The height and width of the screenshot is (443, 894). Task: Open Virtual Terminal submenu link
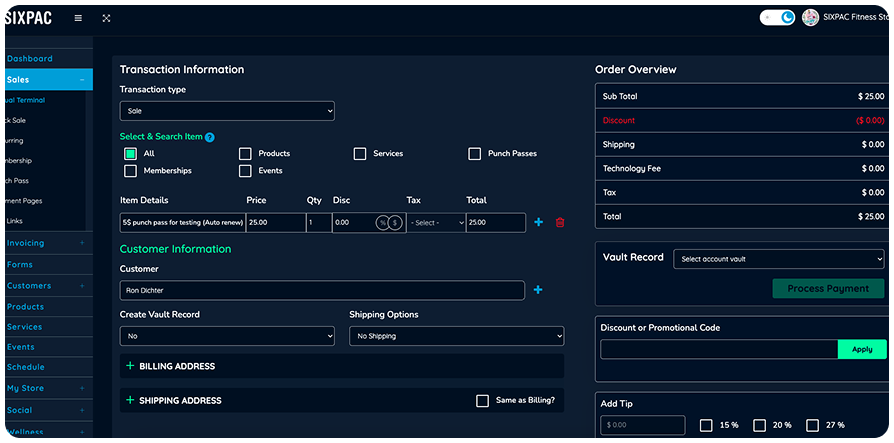coord(25,100)
